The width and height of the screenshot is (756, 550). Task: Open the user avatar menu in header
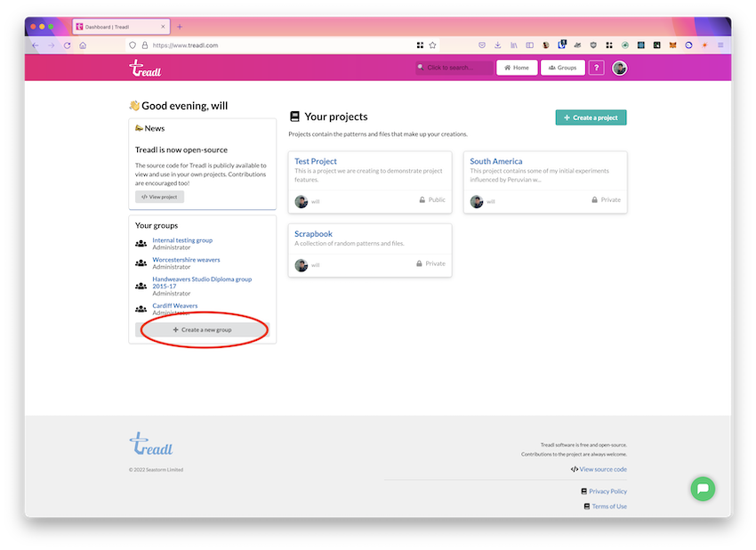click(x=620, y=68)
